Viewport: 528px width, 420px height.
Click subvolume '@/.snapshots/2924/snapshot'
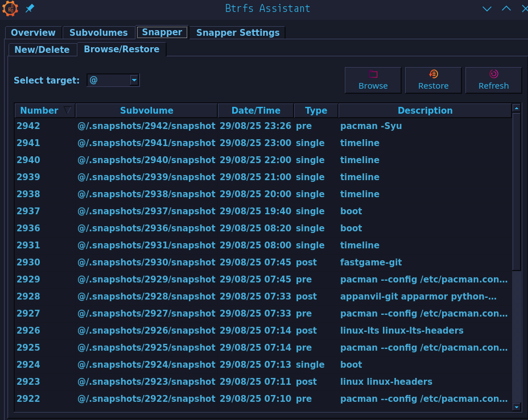146,365
